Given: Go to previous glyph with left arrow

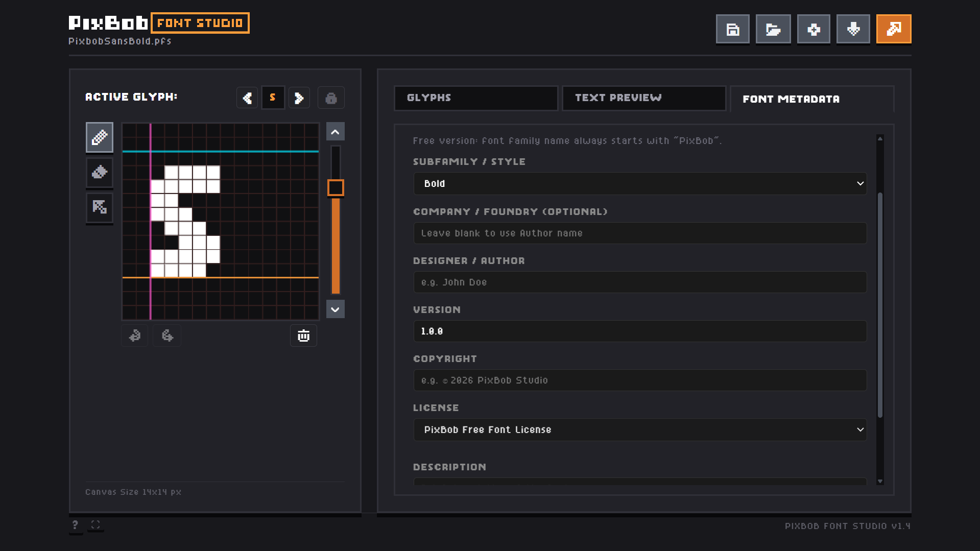Looking at the screenshot, I should click(x=247, y=98).
